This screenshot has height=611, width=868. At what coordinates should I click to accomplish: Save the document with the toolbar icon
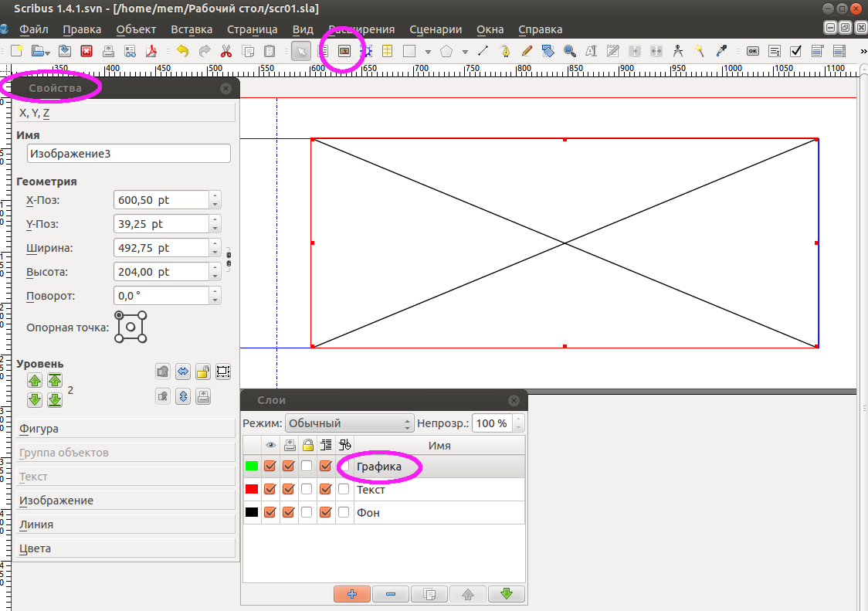point(65,52)
